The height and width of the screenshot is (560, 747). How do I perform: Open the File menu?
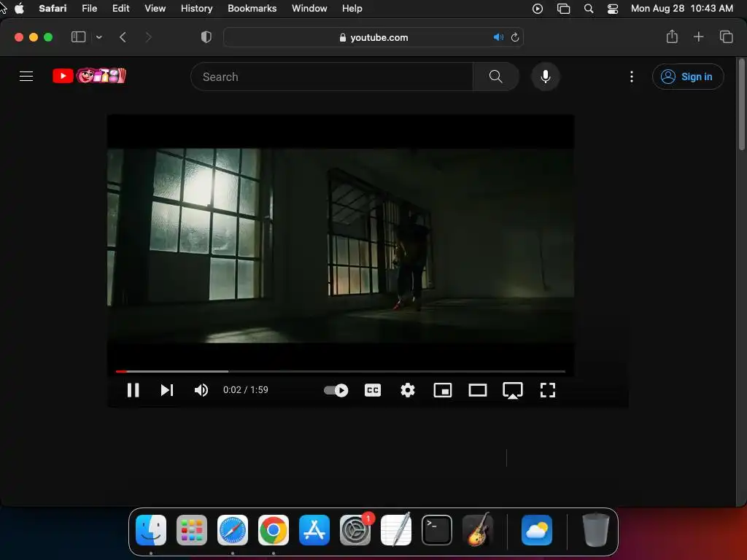[x=90, y=9]
